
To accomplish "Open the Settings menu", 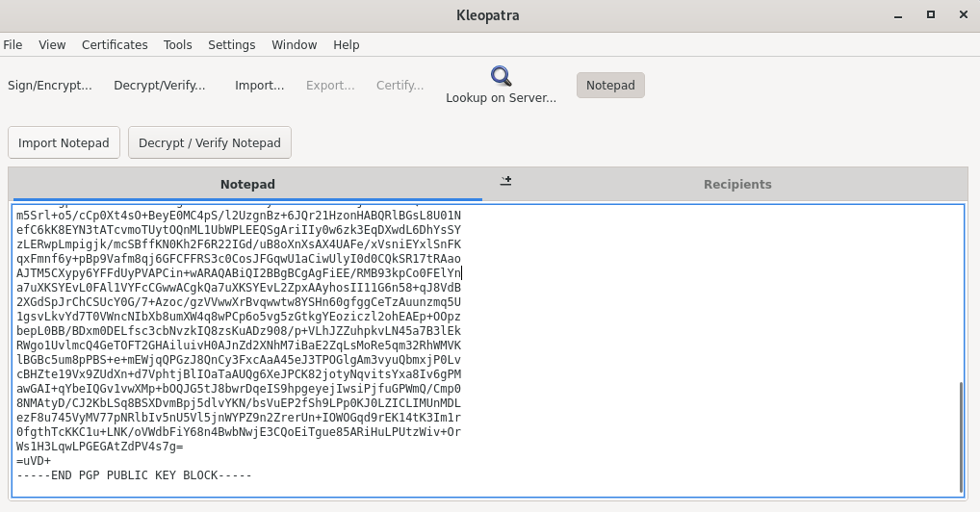I will click(x=231, y=45).
